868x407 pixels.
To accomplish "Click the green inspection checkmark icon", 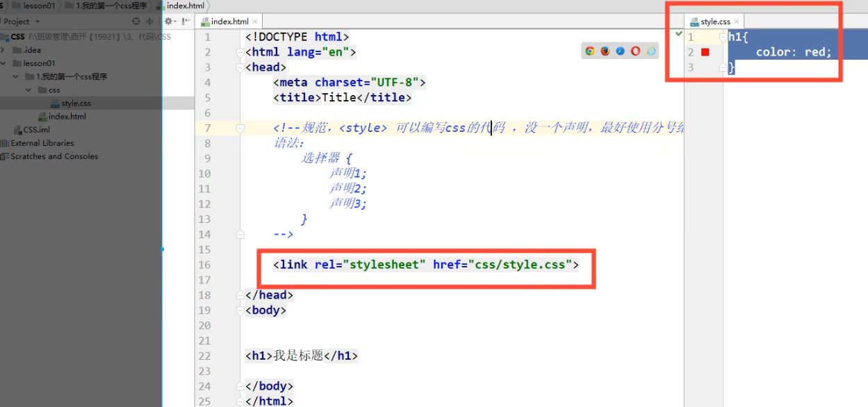I will [x=679, y=34].
